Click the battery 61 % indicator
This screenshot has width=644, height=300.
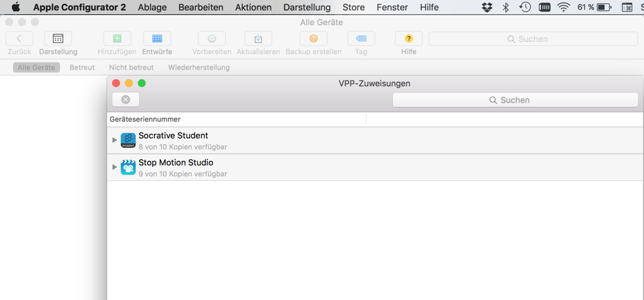594,7
